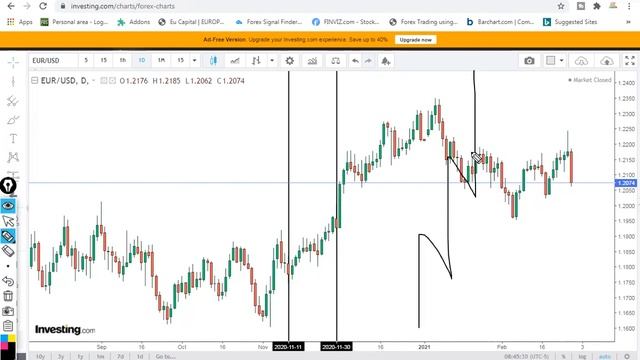640x360 pixels.
Task: Click the Upgrade now button
Action: click(x=416, y=40)
